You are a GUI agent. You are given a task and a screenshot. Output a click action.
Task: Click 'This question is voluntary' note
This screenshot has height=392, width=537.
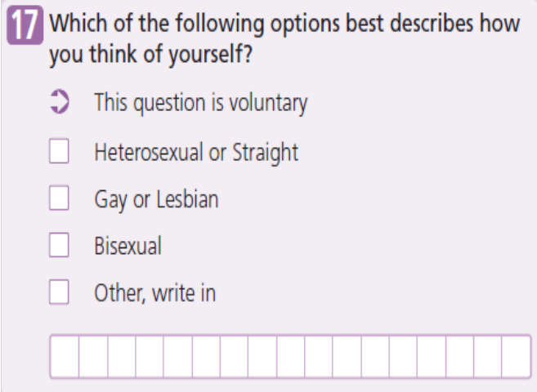[x=200, y=104]
